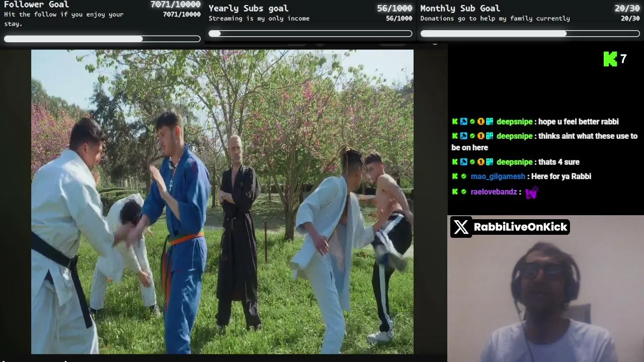Viewport: 644px width, 362px height.
Task: Click Kick badge beside mao_gilgamesh
Action: 455,176
